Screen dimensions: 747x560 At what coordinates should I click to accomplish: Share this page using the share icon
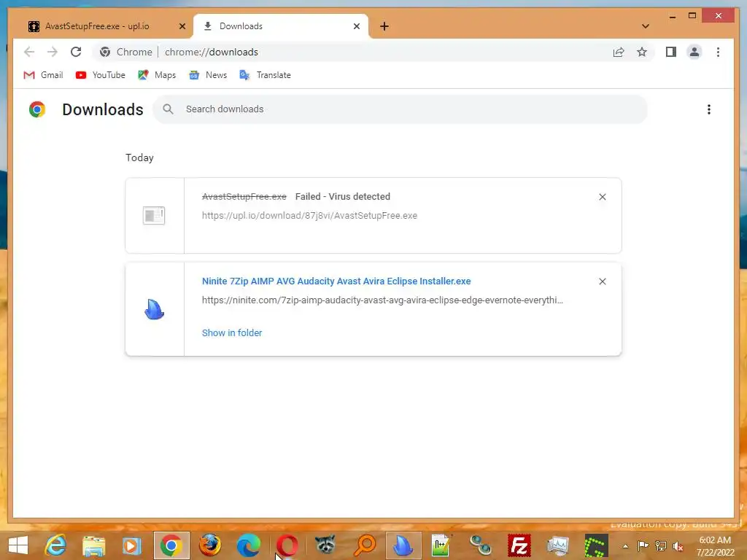619,52
